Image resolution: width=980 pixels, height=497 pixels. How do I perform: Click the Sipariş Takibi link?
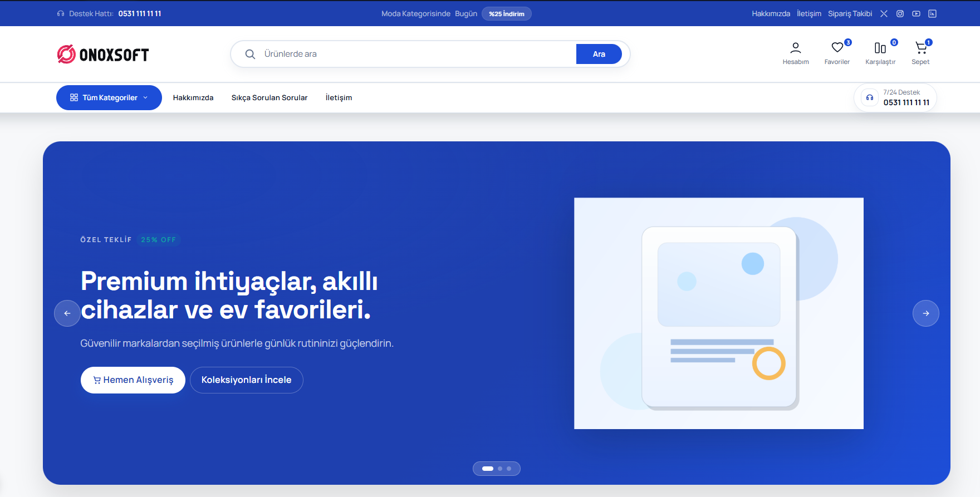pyautogui.click(x=850, y=14)
